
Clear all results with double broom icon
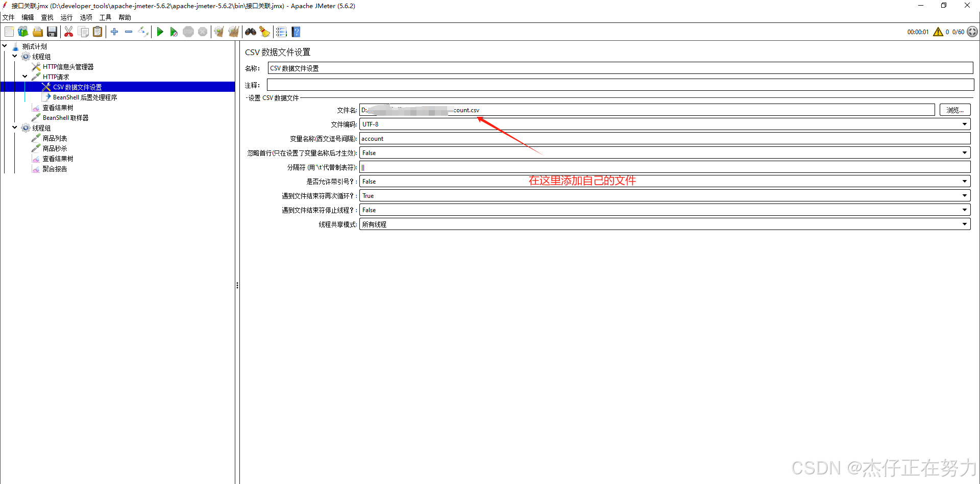[234, 32]
